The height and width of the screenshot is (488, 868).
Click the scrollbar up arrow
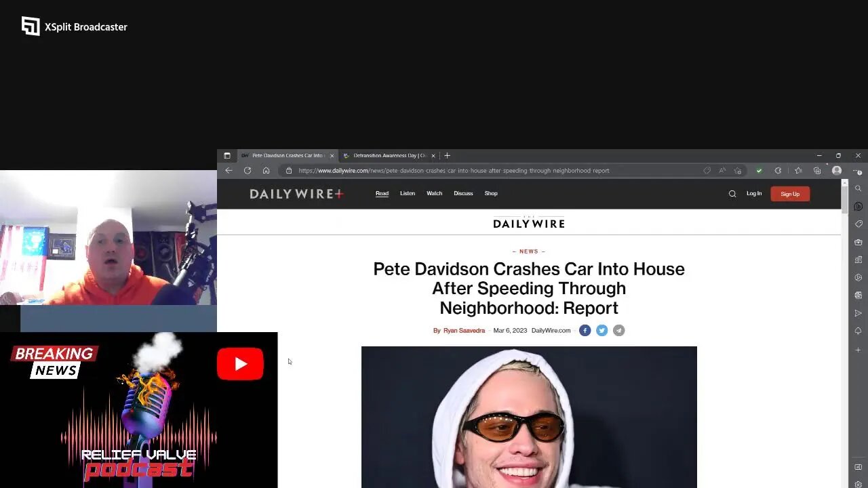(x=844, y=182)
